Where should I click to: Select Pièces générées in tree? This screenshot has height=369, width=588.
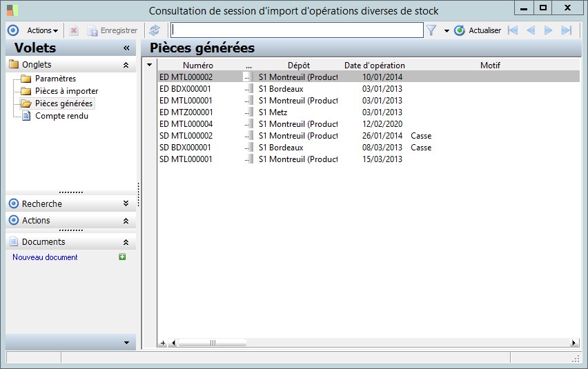point(63,103)
